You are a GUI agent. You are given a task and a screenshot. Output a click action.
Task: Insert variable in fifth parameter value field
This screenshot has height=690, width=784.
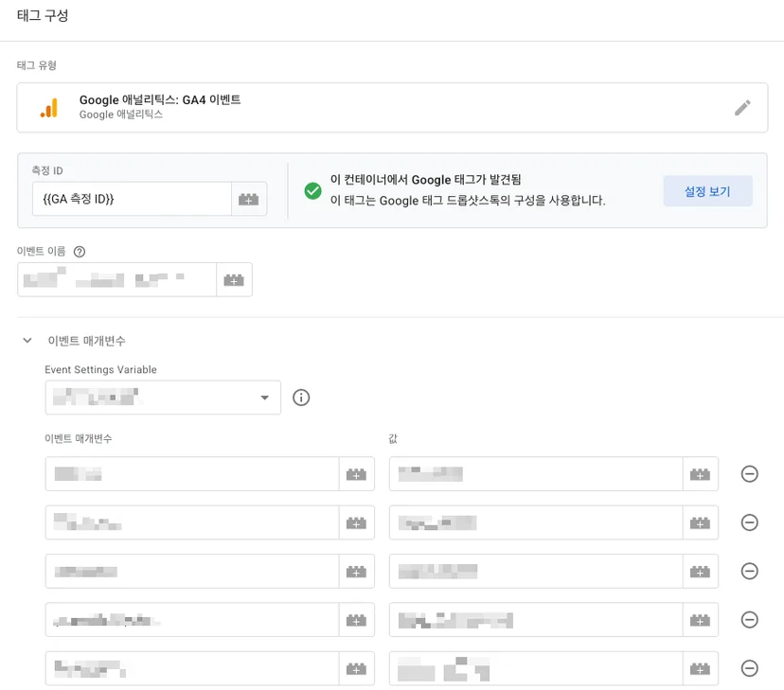700,668
